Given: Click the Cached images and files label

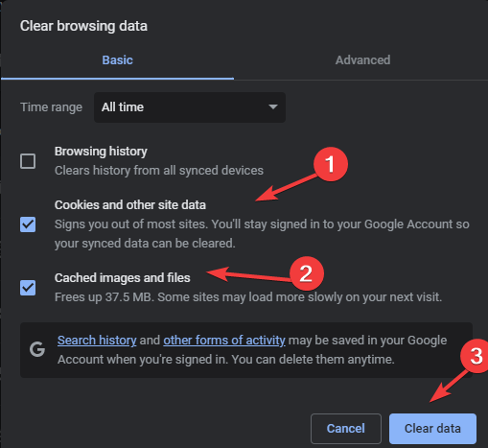Looking at the screenshot, I should (x=123, y=278).
